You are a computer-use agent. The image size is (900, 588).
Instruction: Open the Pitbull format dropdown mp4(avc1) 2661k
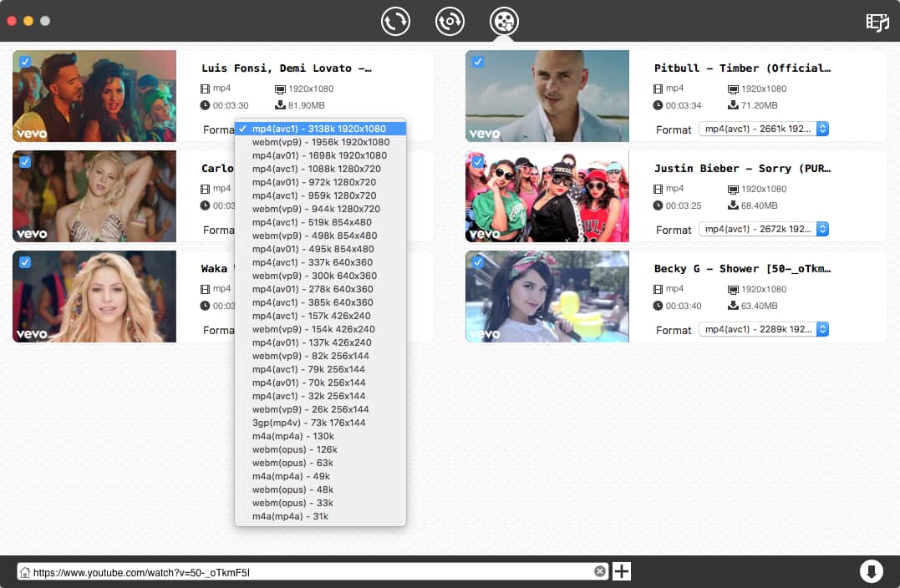pos(764,129)
